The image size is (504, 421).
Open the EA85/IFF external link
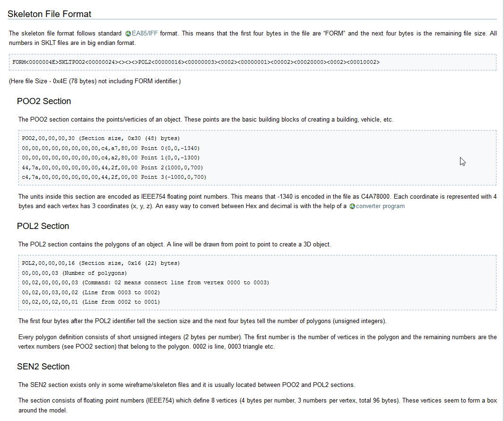tap(145, 34)
